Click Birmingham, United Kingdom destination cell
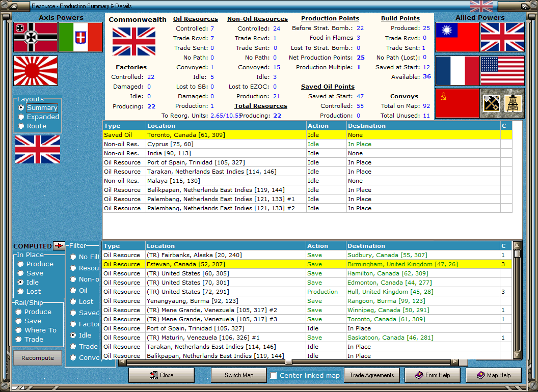The height and width of the screenshot is (392, 538). 423,264
